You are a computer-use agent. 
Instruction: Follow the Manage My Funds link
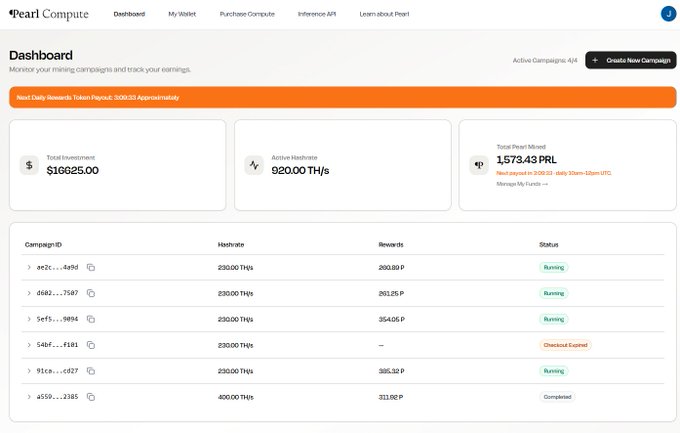[522, 184]
